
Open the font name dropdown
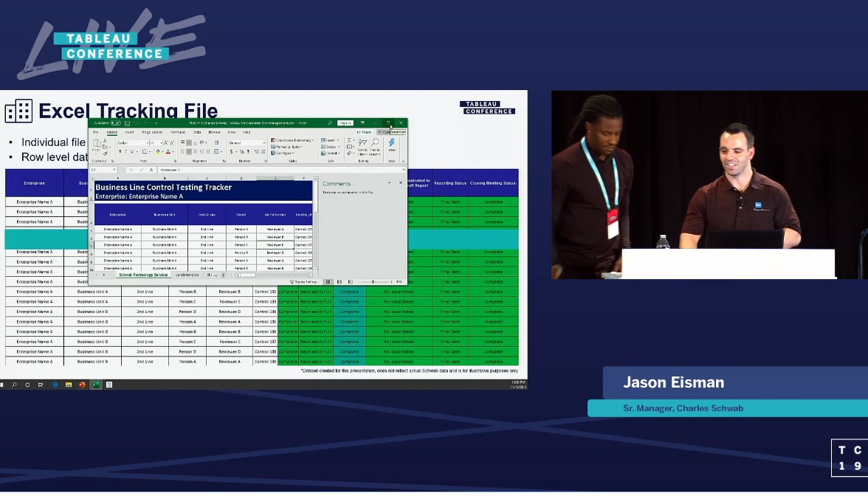click(x=148, y=142)
